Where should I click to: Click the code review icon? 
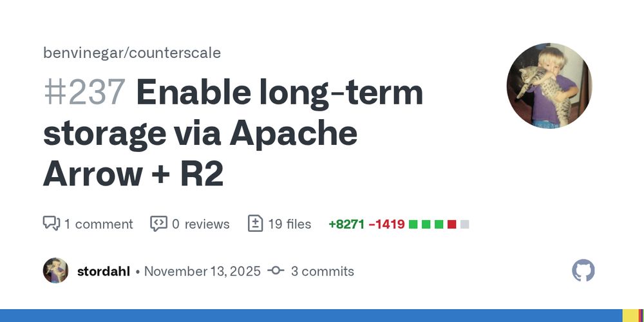click(158, 223)
